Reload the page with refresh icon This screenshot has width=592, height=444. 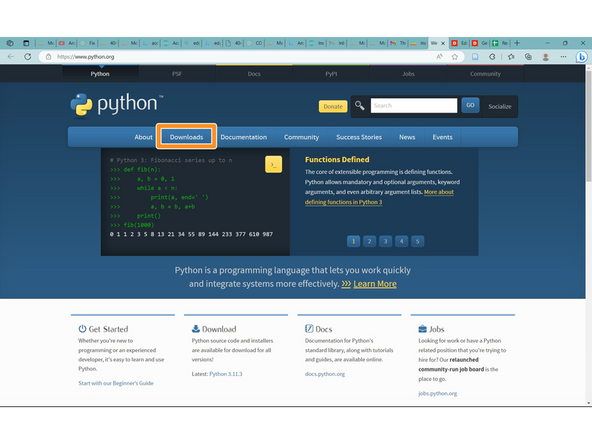pos(28,57)
